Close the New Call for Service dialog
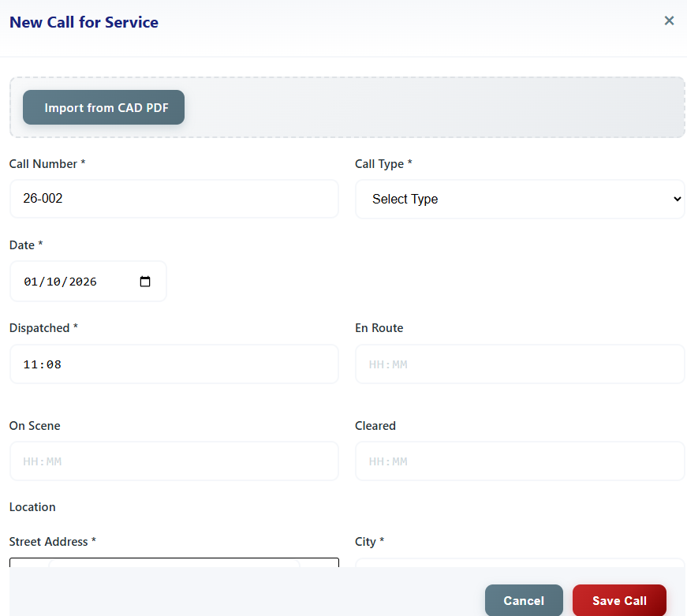 tap(669, 21)
